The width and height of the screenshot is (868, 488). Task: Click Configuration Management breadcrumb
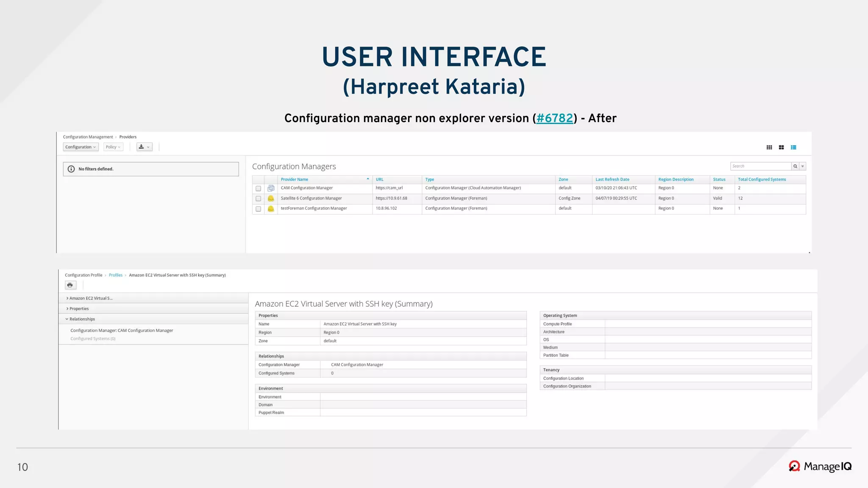coord(88,137)
